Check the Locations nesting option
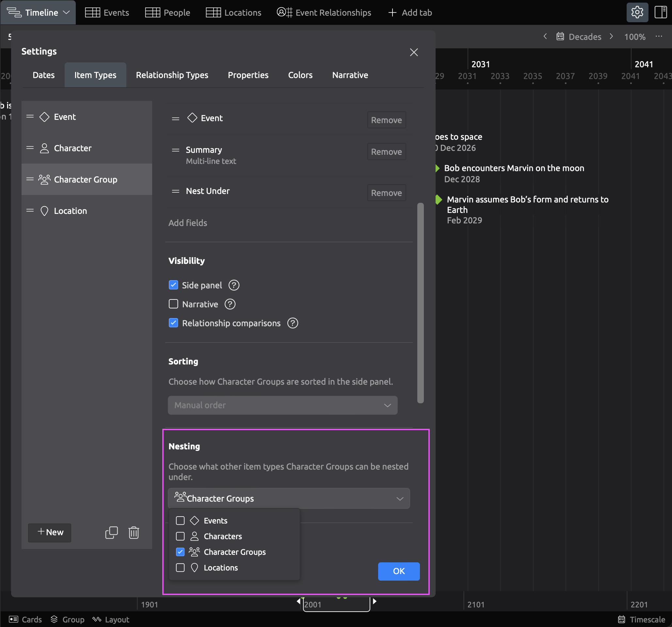672x627 pixels. 180,568
